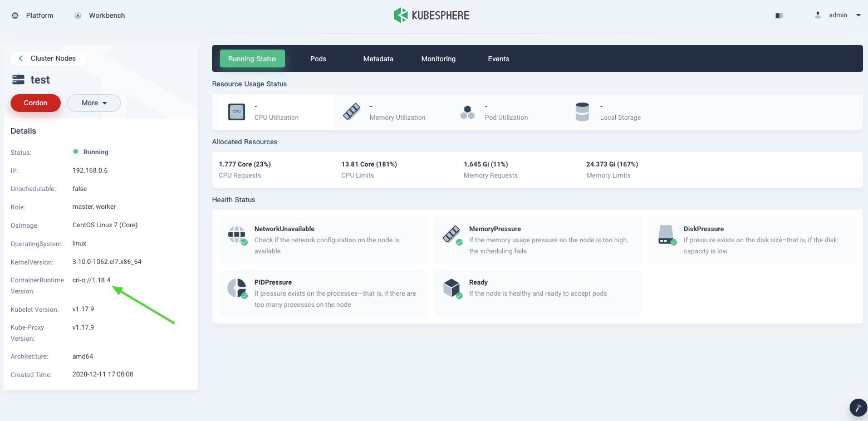The image size is (868, 421).
Task: Click the node IP 192.168.0.6
Action: point(90,170)
